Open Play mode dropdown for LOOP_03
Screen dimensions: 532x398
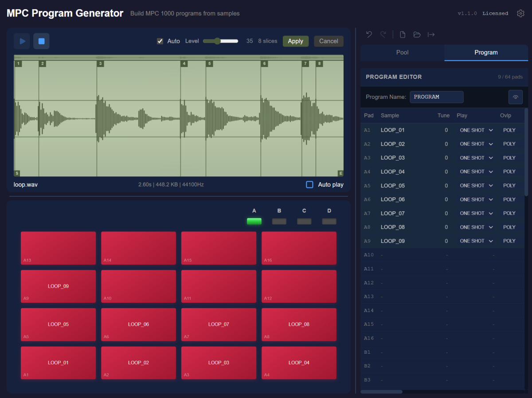point(476,158)
